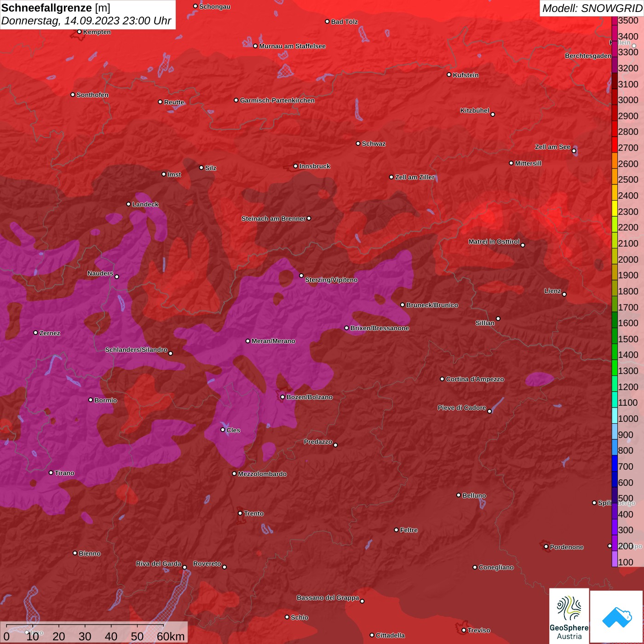644x644 pixels.
Task: Click the Sonthofen label
Action: (x=92, y=95)
